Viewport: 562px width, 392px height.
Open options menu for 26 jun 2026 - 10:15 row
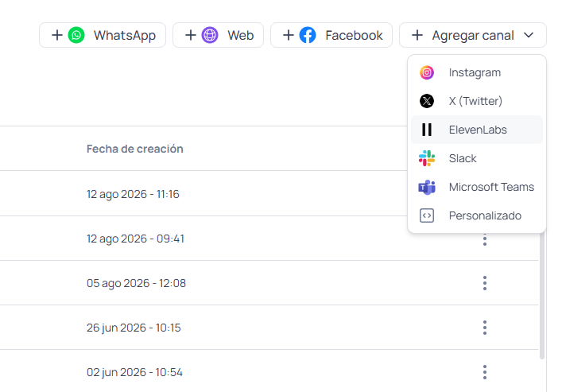pyautogui.click(x=485, y=328)
